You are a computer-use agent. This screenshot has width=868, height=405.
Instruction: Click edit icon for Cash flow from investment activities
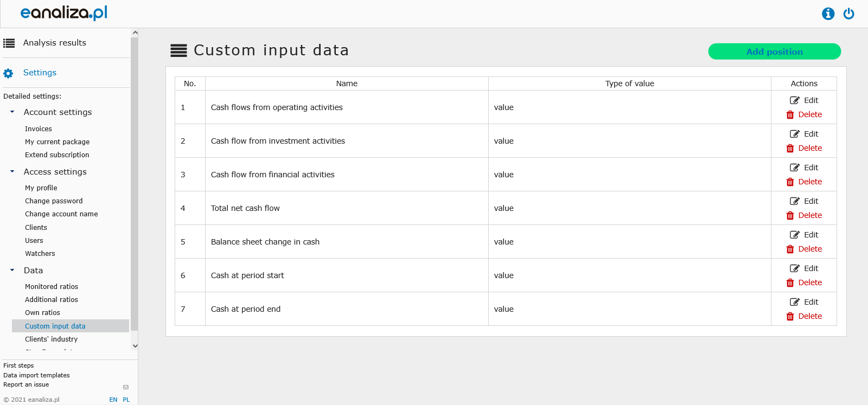coord(795,134)
